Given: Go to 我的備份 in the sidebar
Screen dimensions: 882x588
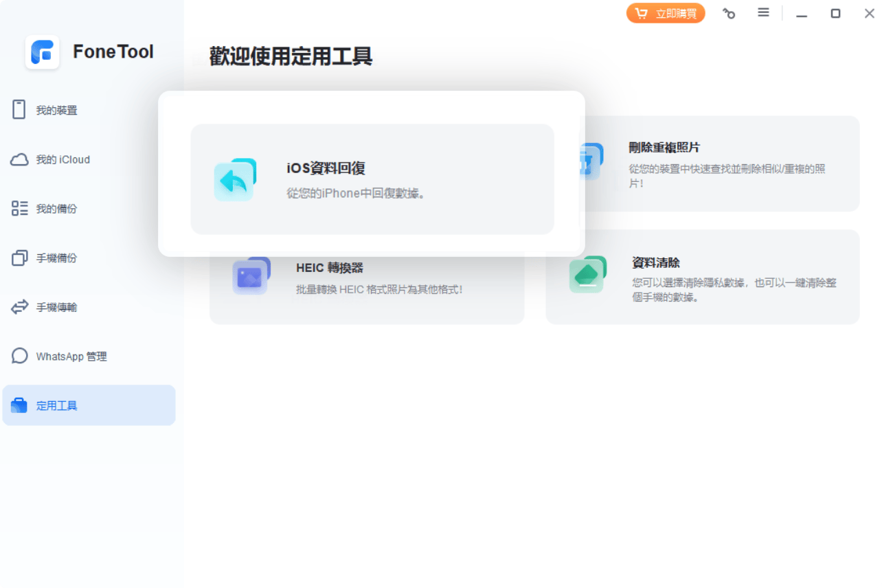Looking at the screenshot, I should point(56,209).
